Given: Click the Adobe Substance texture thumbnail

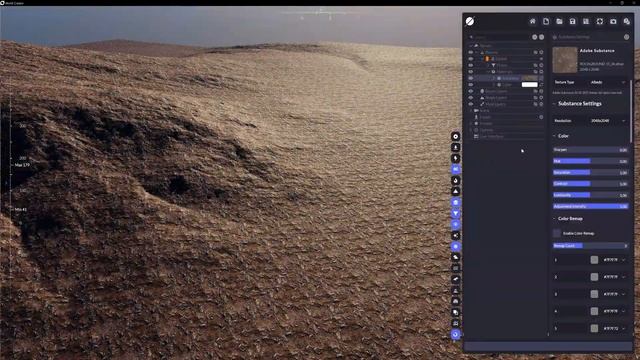Looking at the screenshot, I should coord(565,60).
